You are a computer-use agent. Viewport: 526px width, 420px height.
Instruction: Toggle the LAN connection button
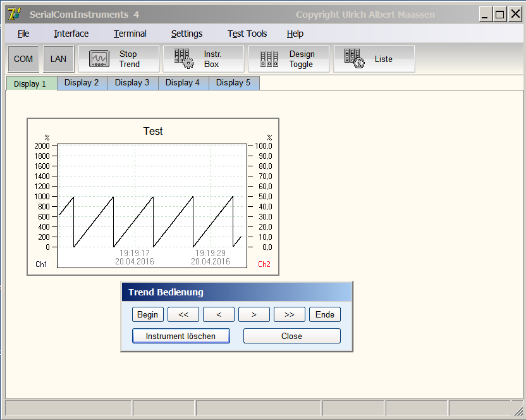coord(58,59)
